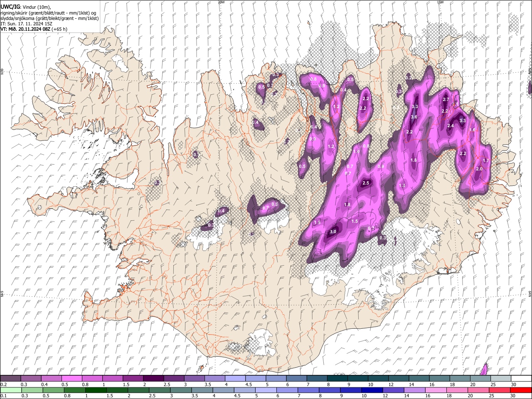Pick the upper legend swatch for 3–3.5
The height and width of the screenshot is (399, 532).
tap(194, 379)
